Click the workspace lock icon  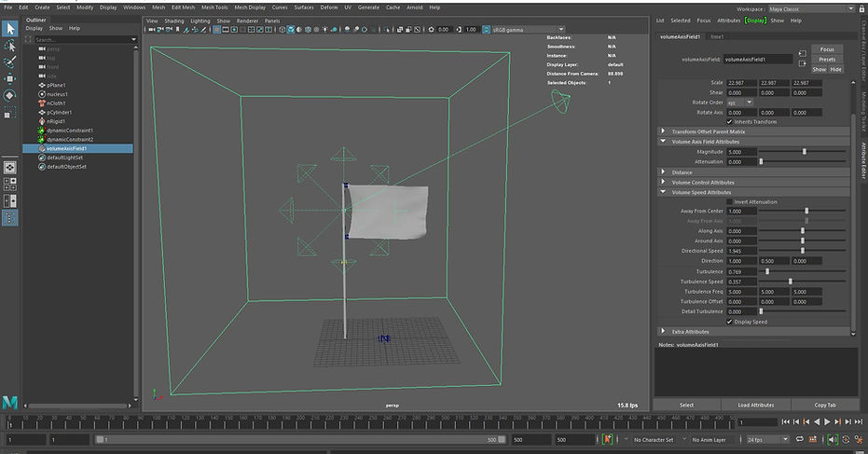tap(861, 9)
